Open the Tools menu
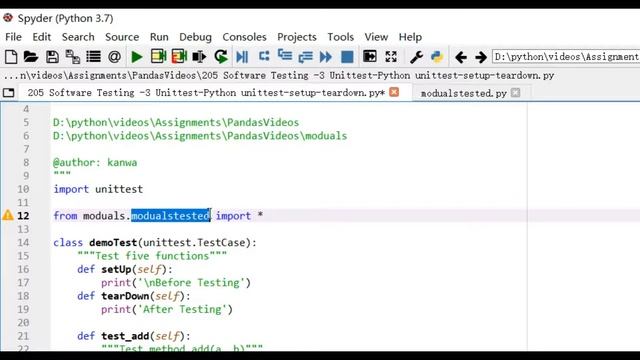The width and height of the screenshot is (640, 360). (340, 37)
